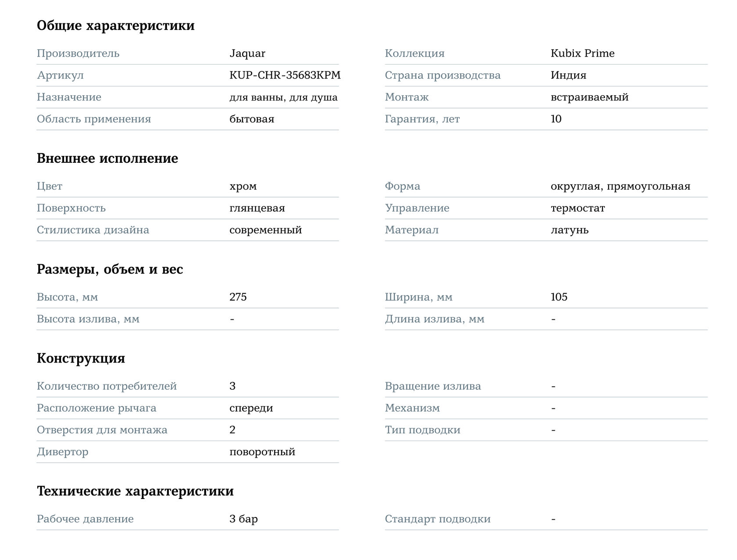The image size is (737, 560).
Task: Click the Форма value округлая, прямоугольная
Action: (620, 187)
